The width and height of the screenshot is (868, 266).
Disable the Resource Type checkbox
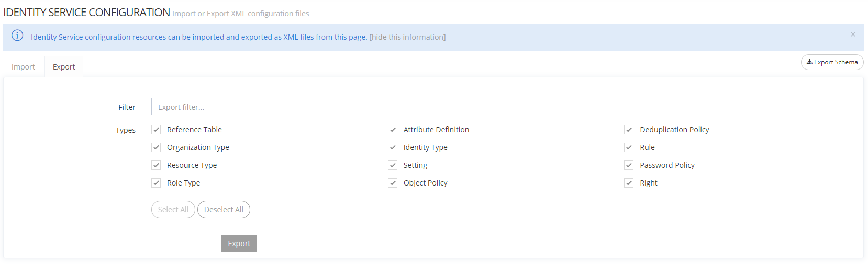pos(156,165)
